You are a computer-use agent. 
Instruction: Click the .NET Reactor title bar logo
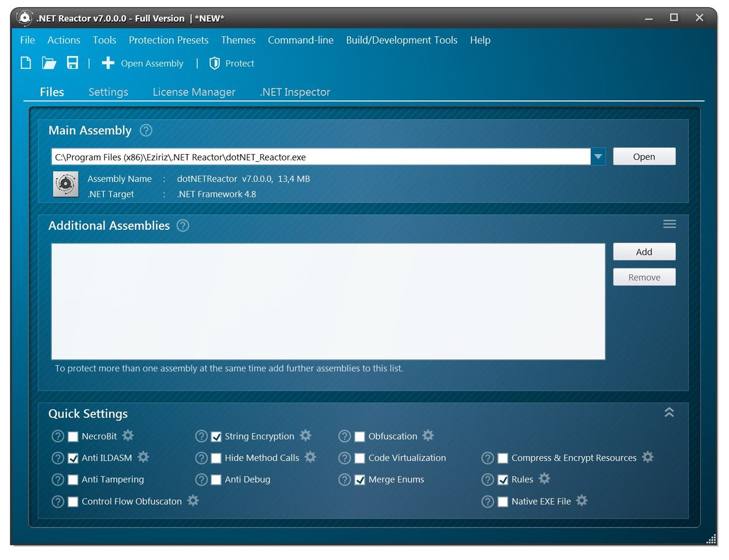[x=24, y=18]
